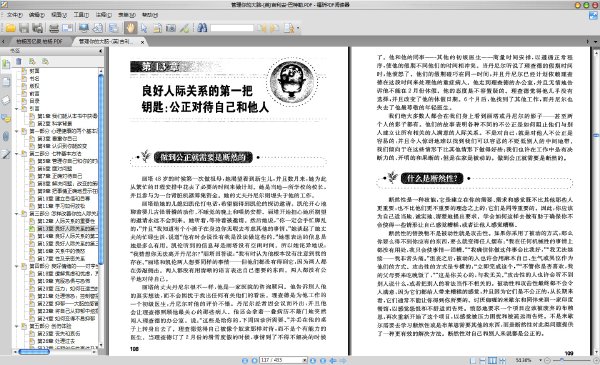Switch to the first PDF document tab
This screenshot has height=365, width=600.
coord(39,41)
